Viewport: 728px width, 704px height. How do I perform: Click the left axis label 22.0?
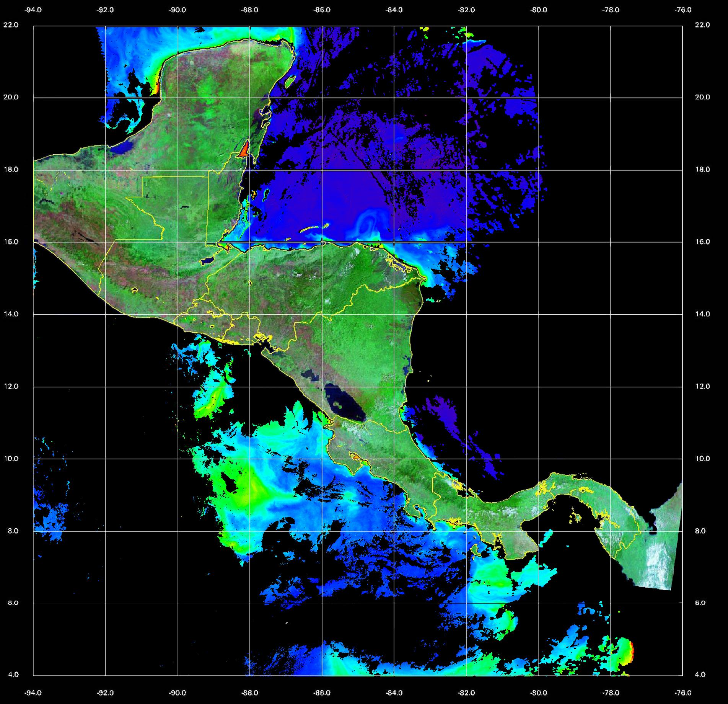[11, 25]
